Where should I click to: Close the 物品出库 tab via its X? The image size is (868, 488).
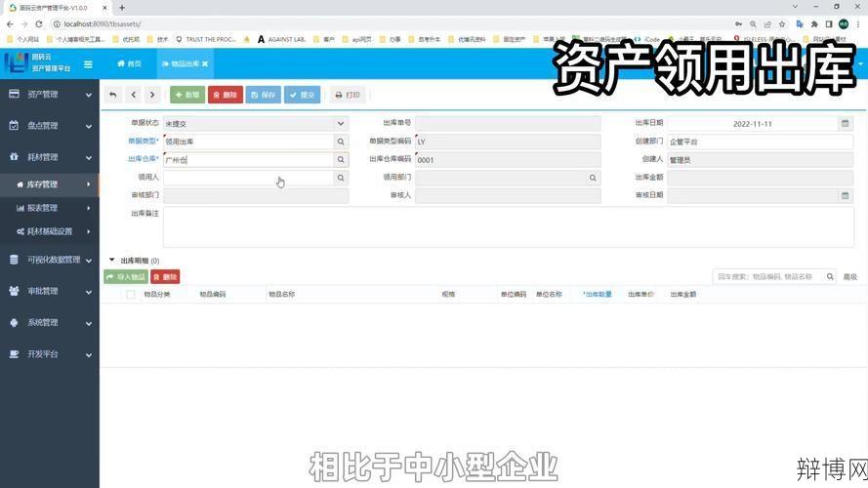[205, 64]
